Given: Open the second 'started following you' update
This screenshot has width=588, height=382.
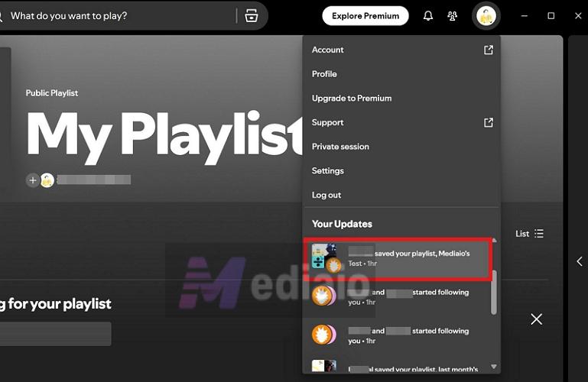Looking at the screenshot, I should tap(398, 297).
